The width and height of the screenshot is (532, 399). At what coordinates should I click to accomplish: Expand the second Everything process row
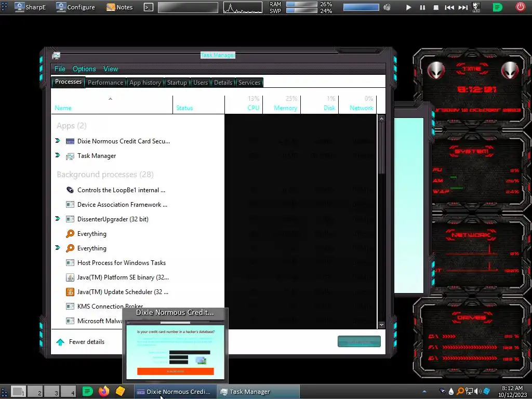(57, 248)
